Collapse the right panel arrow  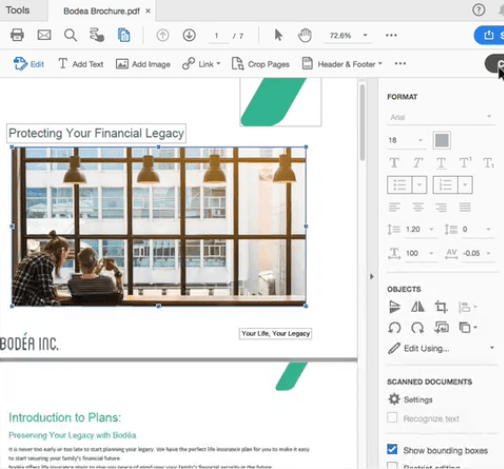372,276
